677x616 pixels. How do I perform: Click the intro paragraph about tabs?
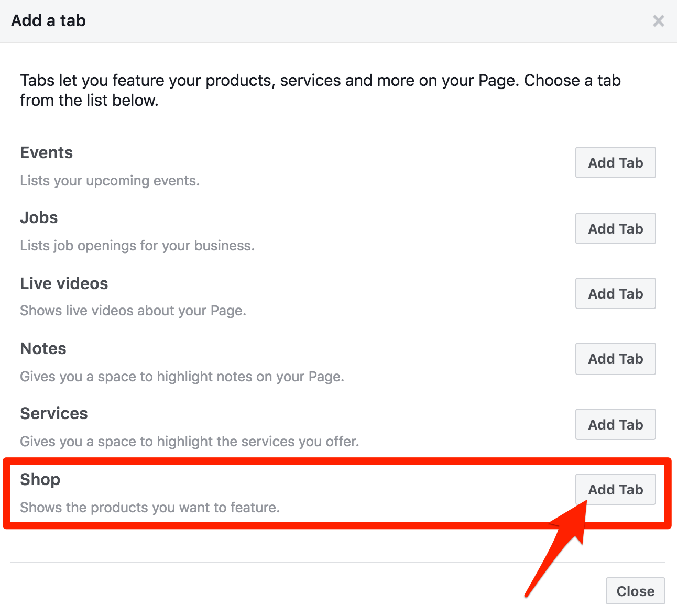320,90
